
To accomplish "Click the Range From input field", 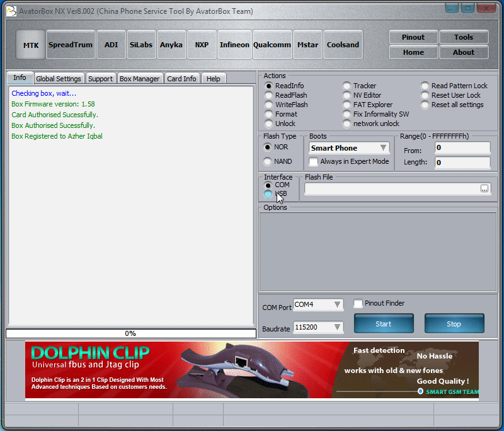I will pyautogui.click(x=462, y=148).
